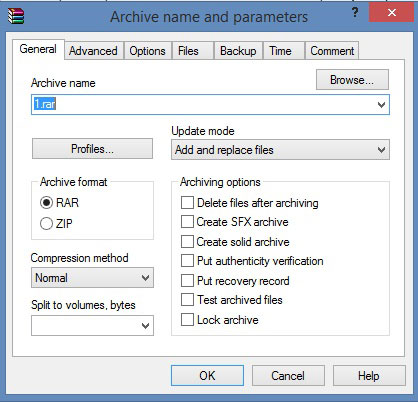Click the WinRAR books icon in title bar
Viewport: 418px width, 402px height.
[16, 16]
